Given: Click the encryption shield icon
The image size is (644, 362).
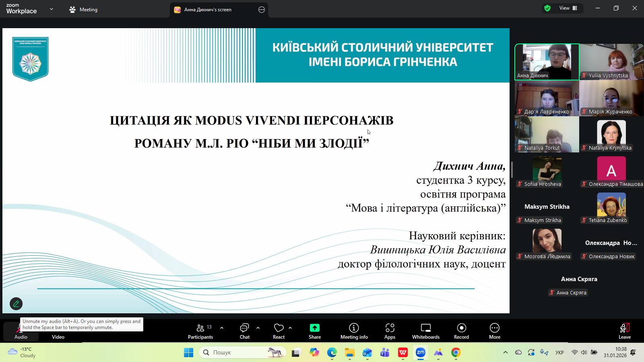Looking at the screenshot, I should [547, 8].
